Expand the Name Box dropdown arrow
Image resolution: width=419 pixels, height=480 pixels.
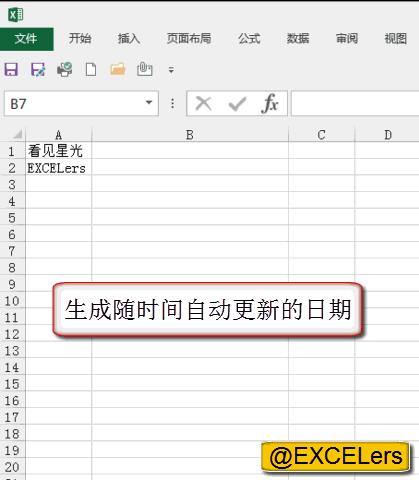(149, 103)
